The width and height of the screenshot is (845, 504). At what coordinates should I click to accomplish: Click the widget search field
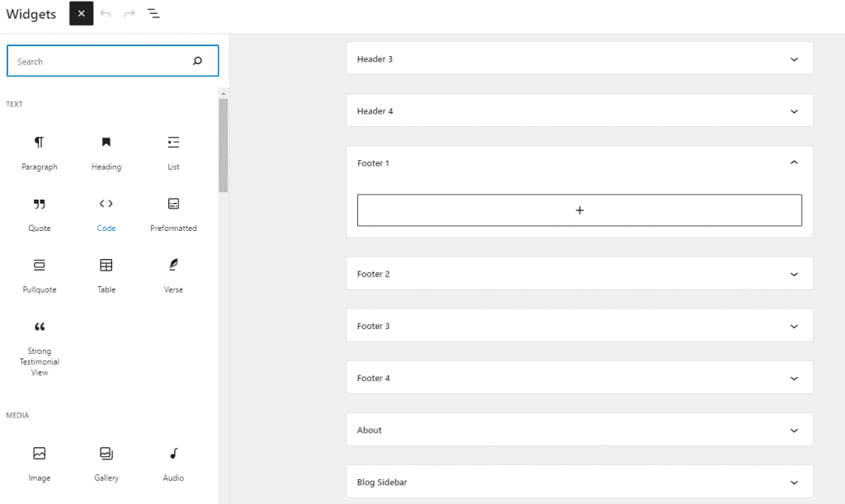(112, 60)
